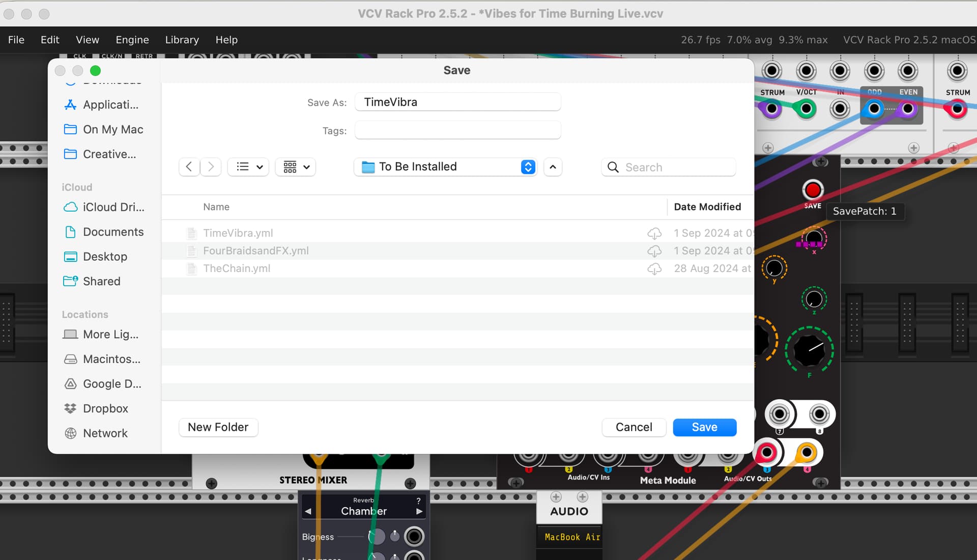Click the IN jack beside V/OCT
The width and height of the screenshot is (977, 560).
coord(840,109)
